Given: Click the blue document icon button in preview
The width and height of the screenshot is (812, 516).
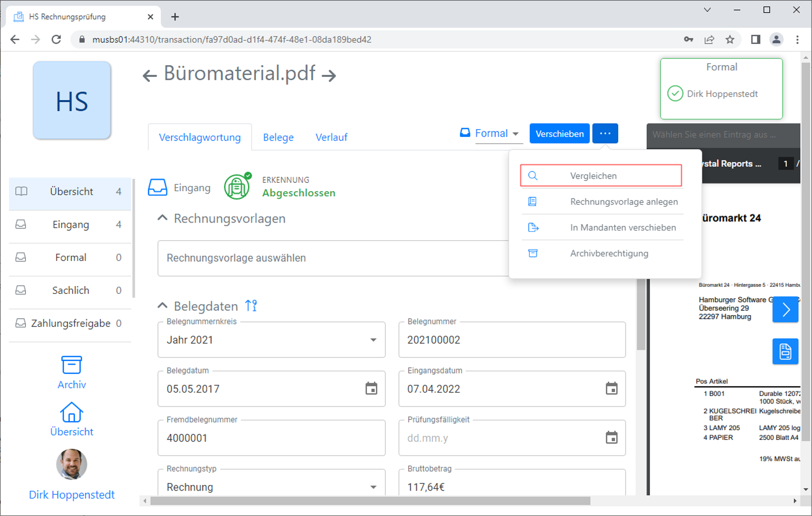Looking at the screenshot, I should [785, 352].
